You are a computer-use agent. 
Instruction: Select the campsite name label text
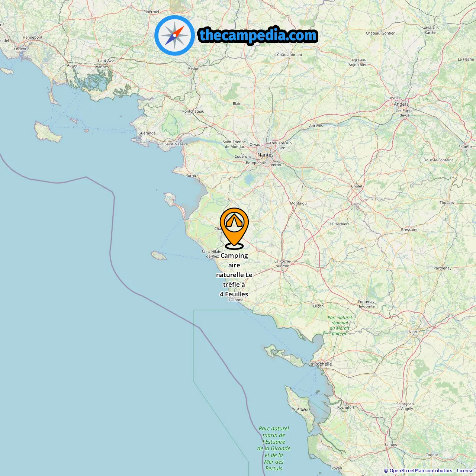coord(234,275)
